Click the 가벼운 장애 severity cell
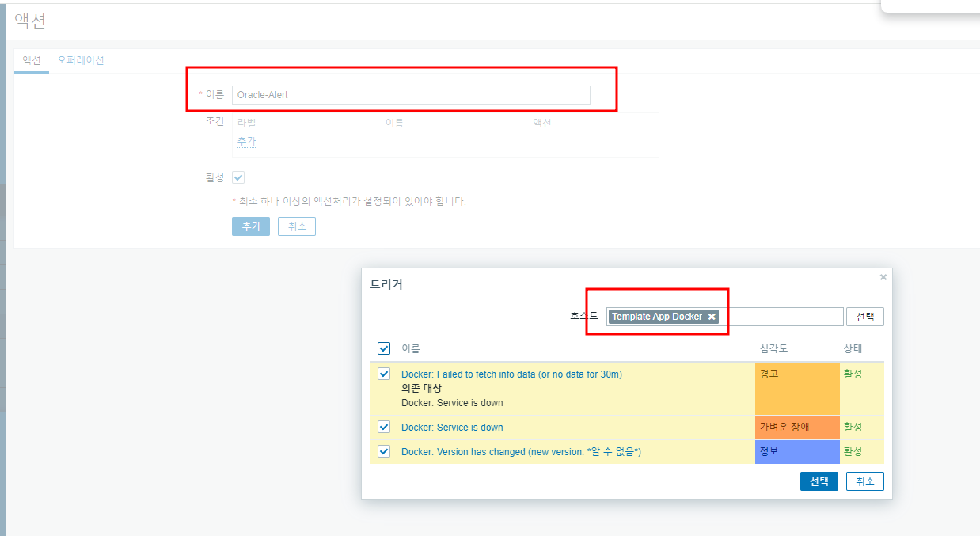980x536 pixels. [x=797, y=428]
